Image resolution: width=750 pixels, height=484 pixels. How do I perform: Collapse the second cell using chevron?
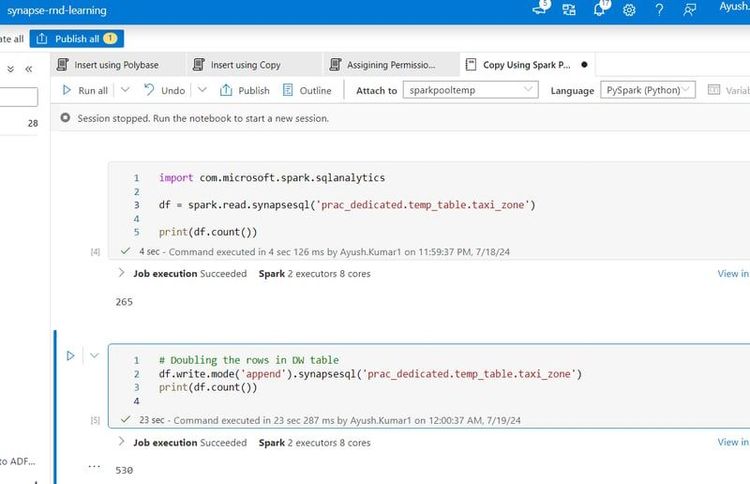94,356
